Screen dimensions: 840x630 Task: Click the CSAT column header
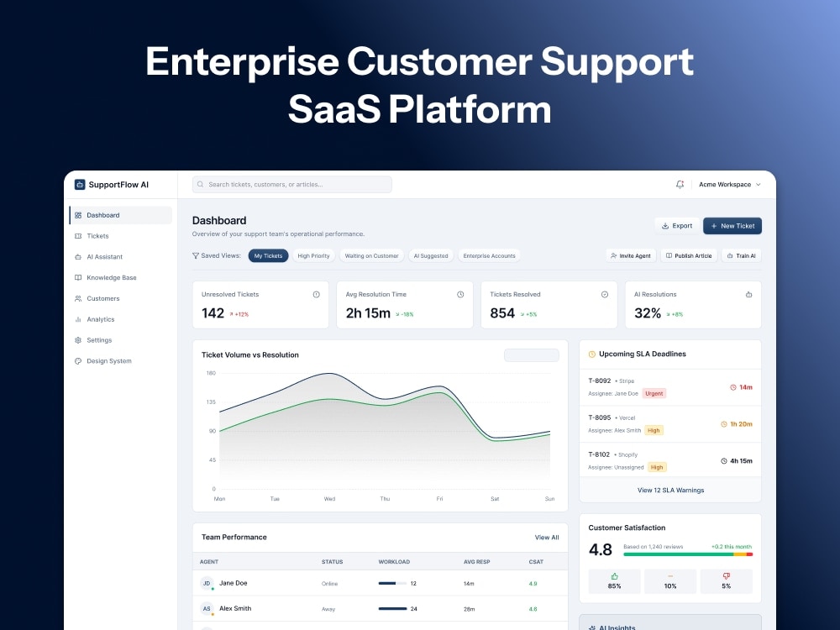(536, 562)
